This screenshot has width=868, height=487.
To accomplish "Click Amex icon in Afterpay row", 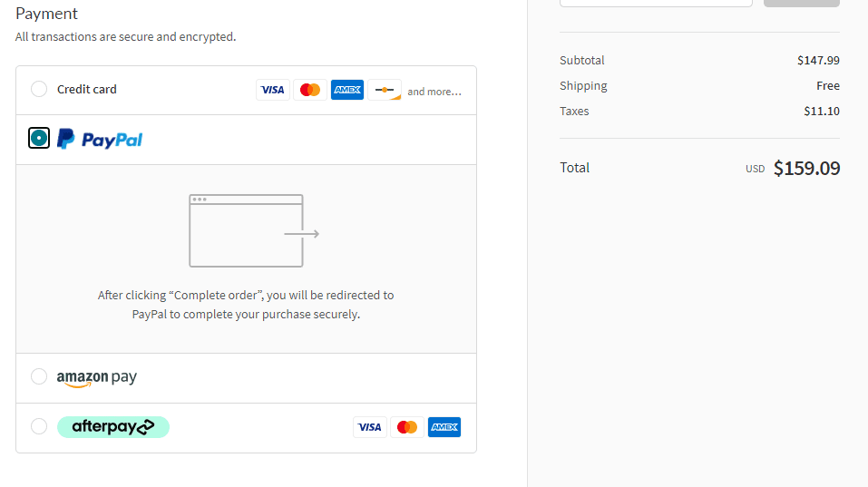I will pyautogui.click(x=444, y=427).
